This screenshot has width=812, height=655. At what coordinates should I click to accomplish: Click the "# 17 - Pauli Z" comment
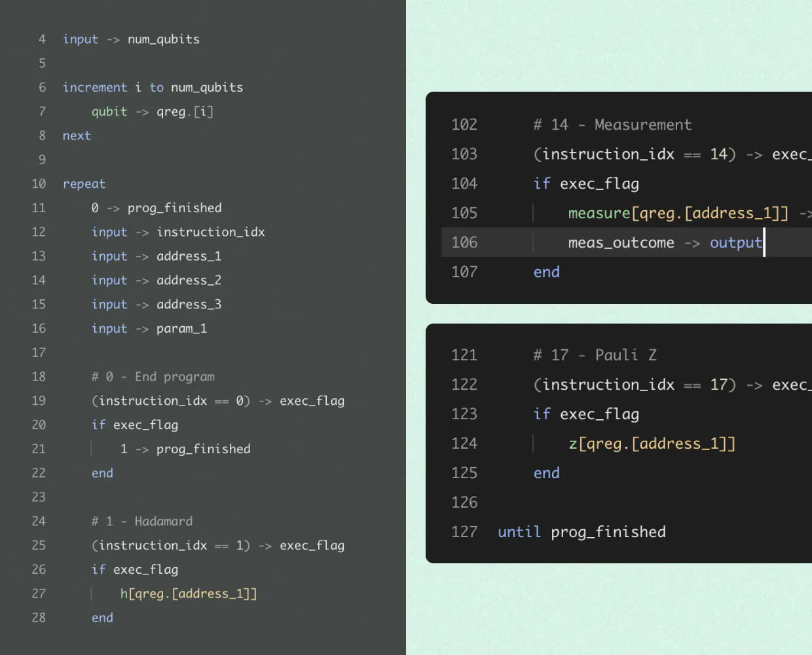tap(595, 355)
